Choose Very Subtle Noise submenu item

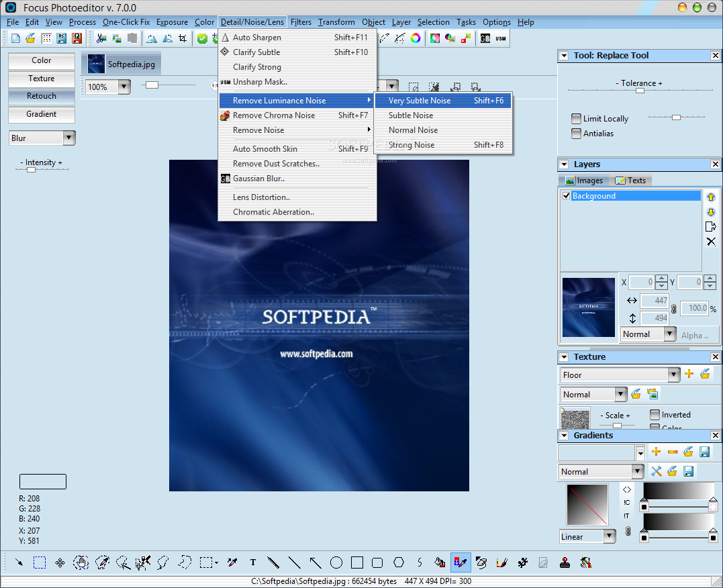pyautogui.click(x=443, y=101)
